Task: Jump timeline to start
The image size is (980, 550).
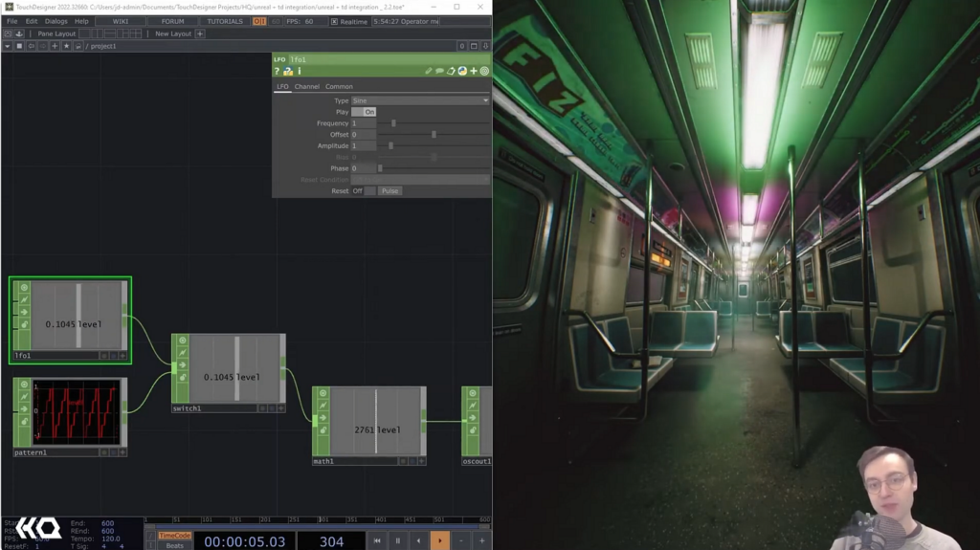Action: [x=377, y=541]
